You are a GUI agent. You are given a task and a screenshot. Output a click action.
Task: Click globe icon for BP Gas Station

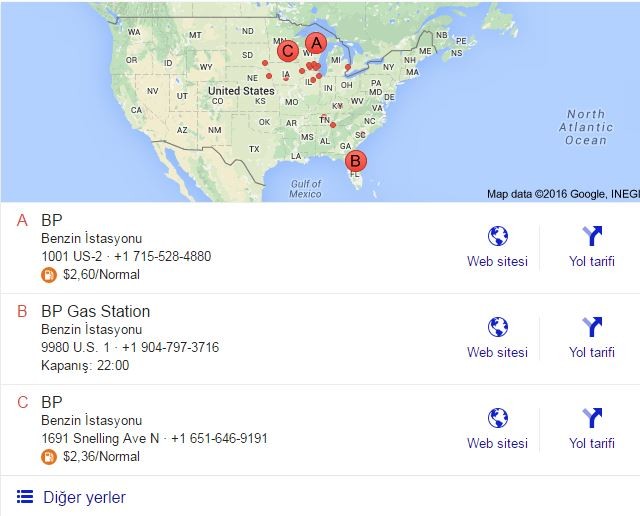pos(498,327)
